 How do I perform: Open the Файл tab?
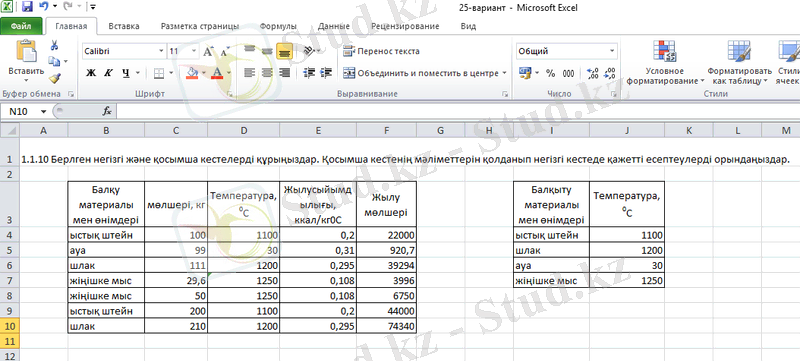pos(21,26)
